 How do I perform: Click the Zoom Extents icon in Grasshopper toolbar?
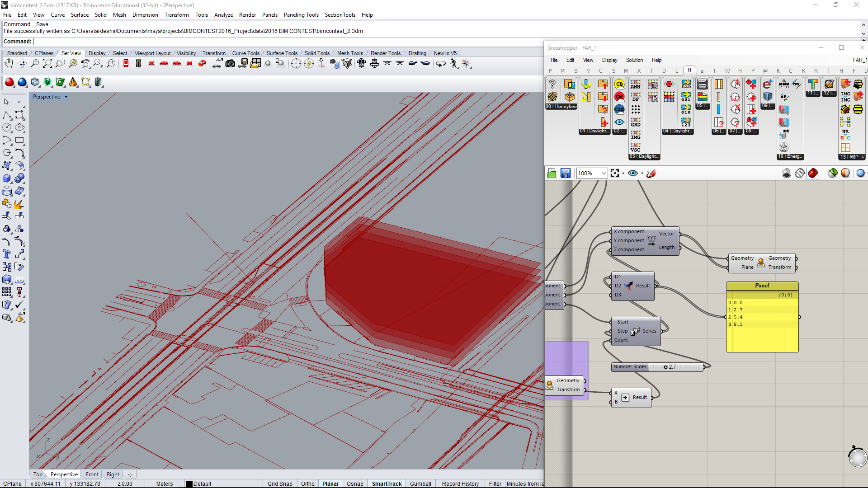coord(615,174)
